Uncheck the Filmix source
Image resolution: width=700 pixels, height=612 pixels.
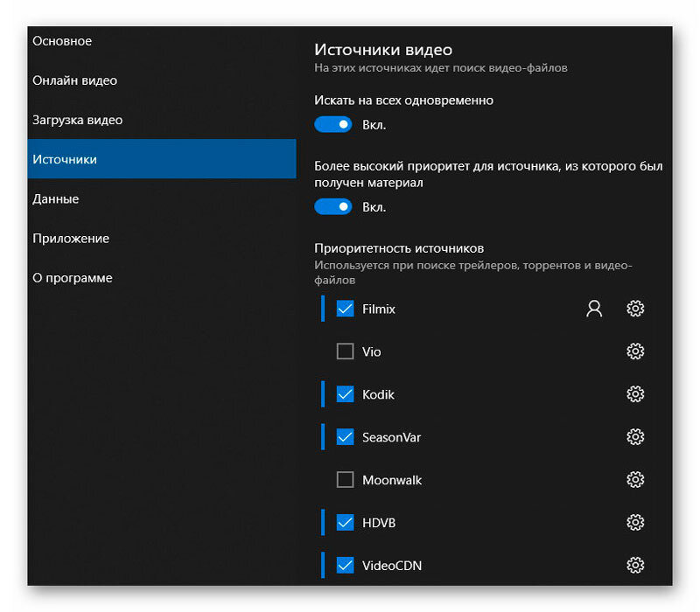[345, 309]
